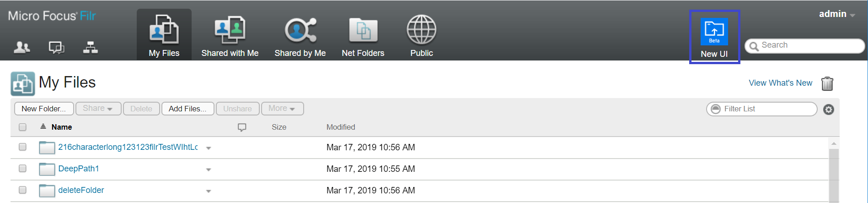Open DeepPath1 folder action dropdown arrow
Viewport: 868px width, 203px height.
209,170
